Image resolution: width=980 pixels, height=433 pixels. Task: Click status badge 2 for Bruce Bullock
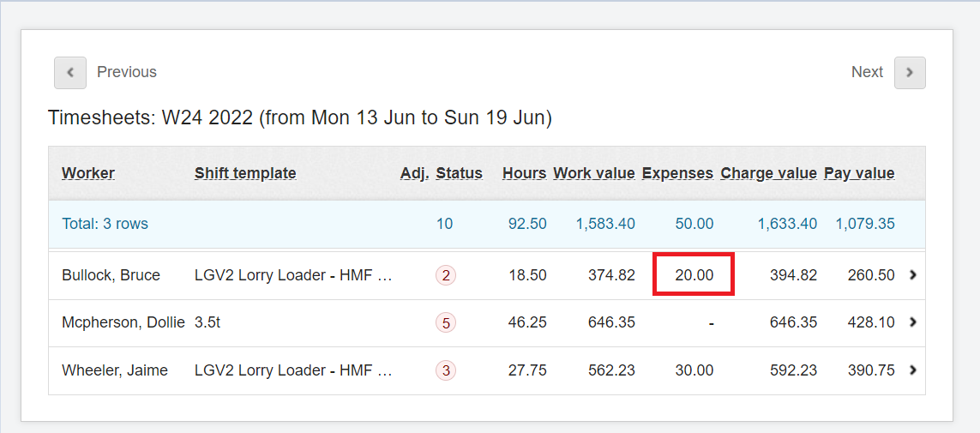445,275
